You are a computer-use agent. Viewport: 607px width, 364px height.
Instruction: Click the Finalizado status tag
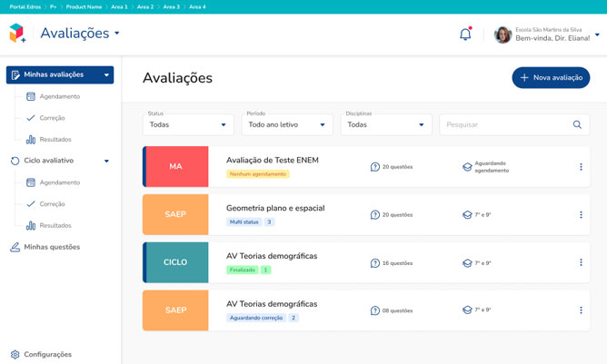click(243, 270)
